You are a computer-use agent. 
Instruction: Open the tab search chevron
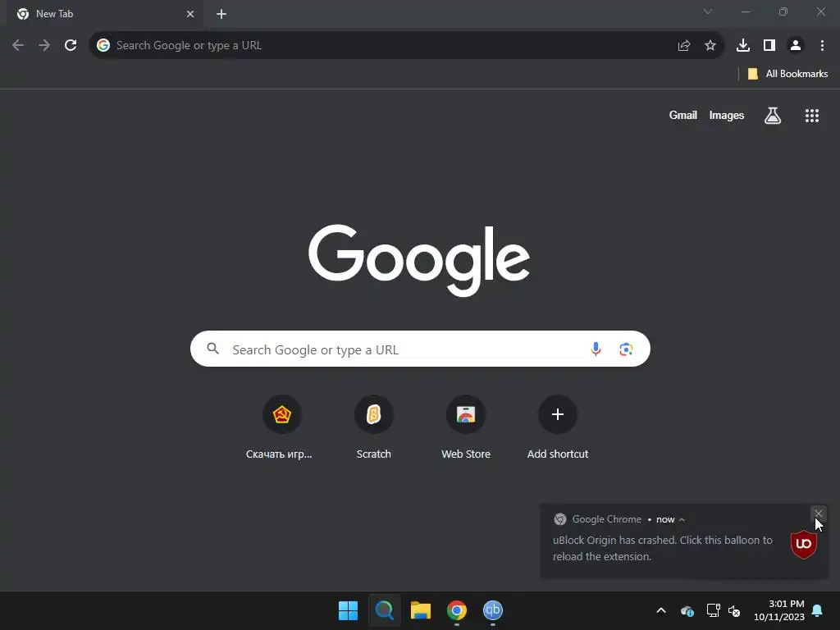[708, 11]
